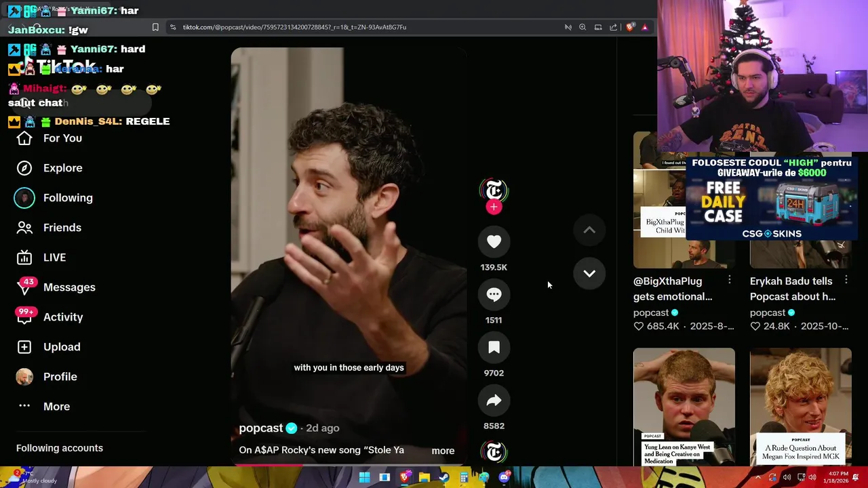Share the video with the arrow icon
Image resolution: width=868 pixels, height=488 pixels.
click(x=494, y=400)
